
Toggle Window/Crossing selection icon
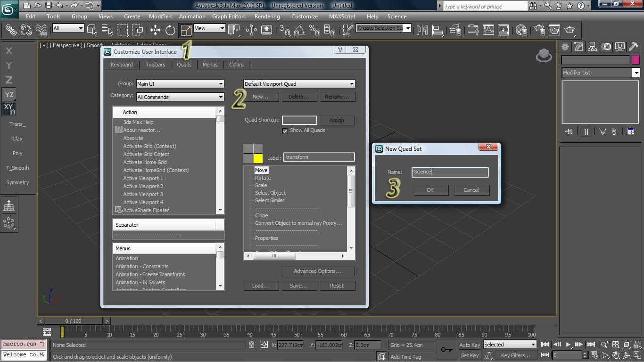click(x=138, y=30)
